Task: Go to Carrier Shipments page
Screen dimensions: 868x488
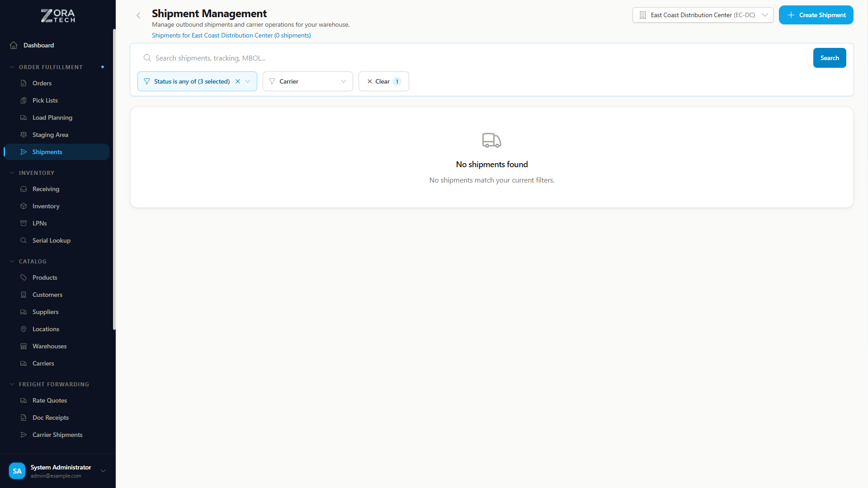Action: point(57,435)
